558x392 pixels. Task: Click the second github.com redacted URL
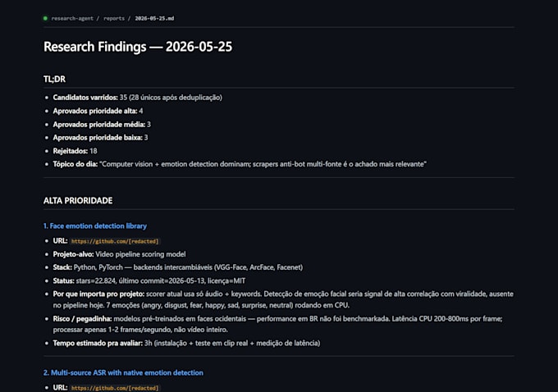[115, 388]
